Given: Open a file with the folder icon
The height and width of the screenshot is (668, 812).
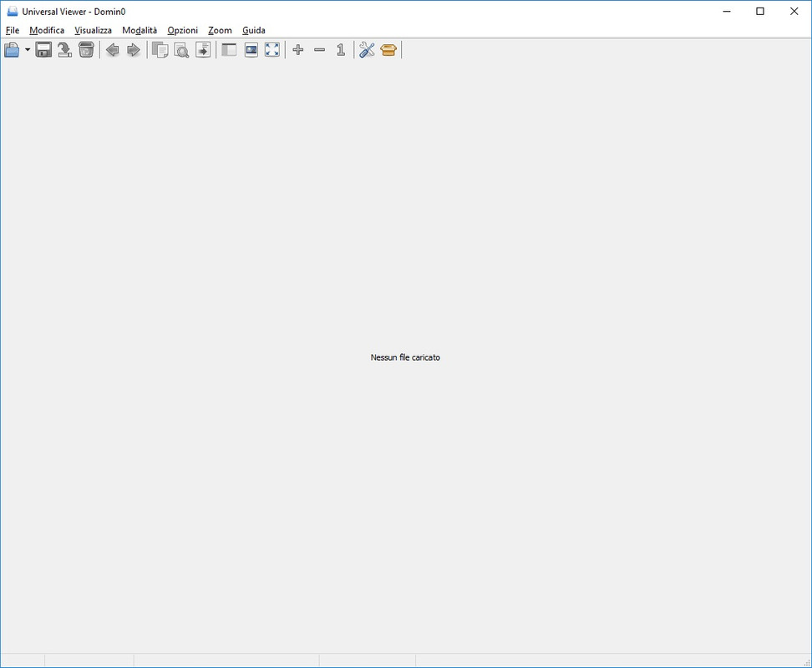Looking at the screenshot, I should [12, 50].
